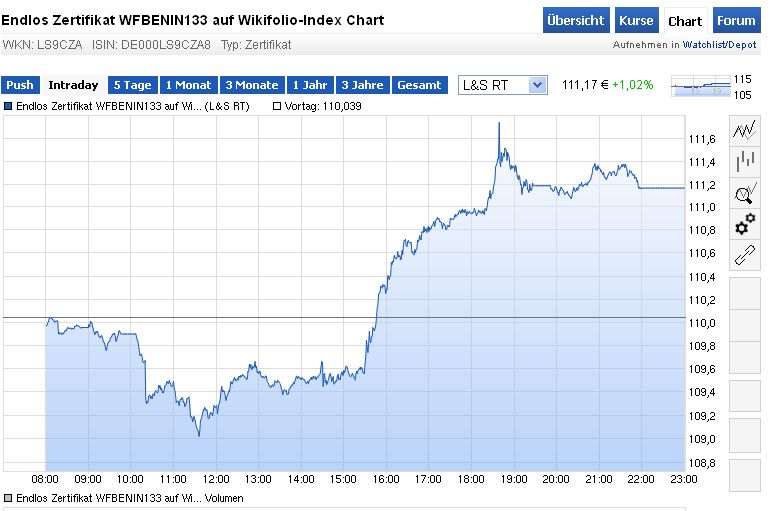Show the 1 Jahr chart range
Viewport: 776px width, 511px height.
click(x=310, y=85)
